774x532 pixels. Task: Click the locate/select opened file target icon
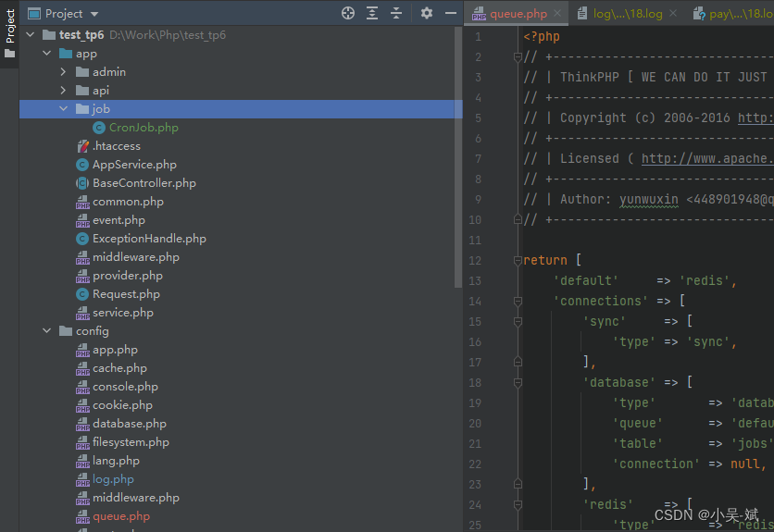pos(348,13)
